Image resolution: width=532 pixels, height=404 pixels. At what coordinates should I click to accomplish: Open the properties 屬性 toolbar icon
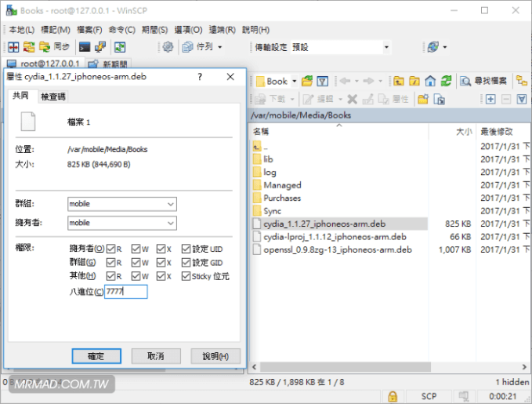(x=393, y=99)
